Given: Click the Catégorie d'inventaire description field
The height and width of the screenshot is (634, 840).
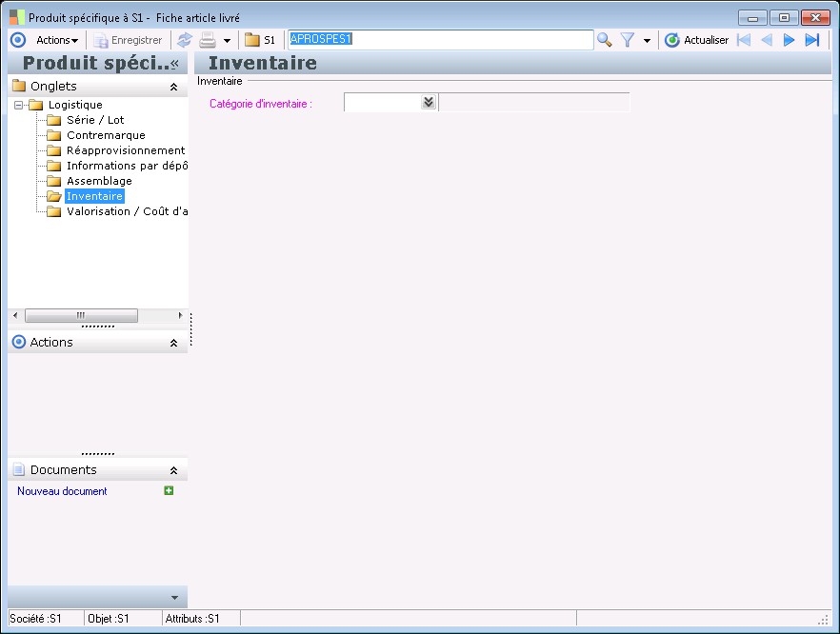Looking at the screenshot, I should [x=534, y=102].
